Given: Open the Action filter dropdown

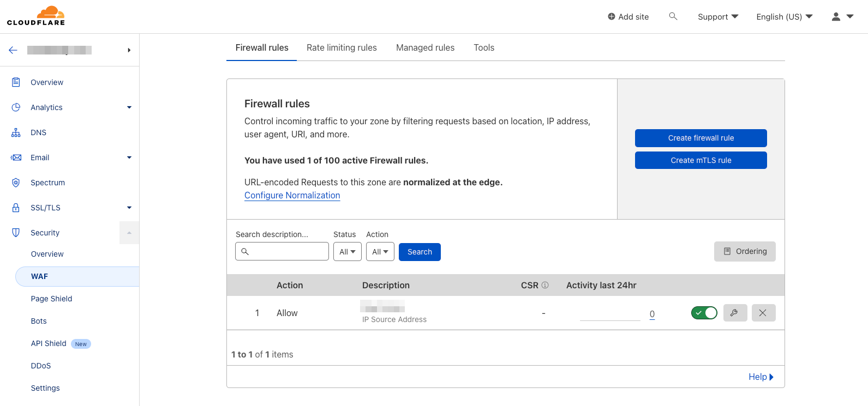Looking at the screenshot, I should coord(380,252).
